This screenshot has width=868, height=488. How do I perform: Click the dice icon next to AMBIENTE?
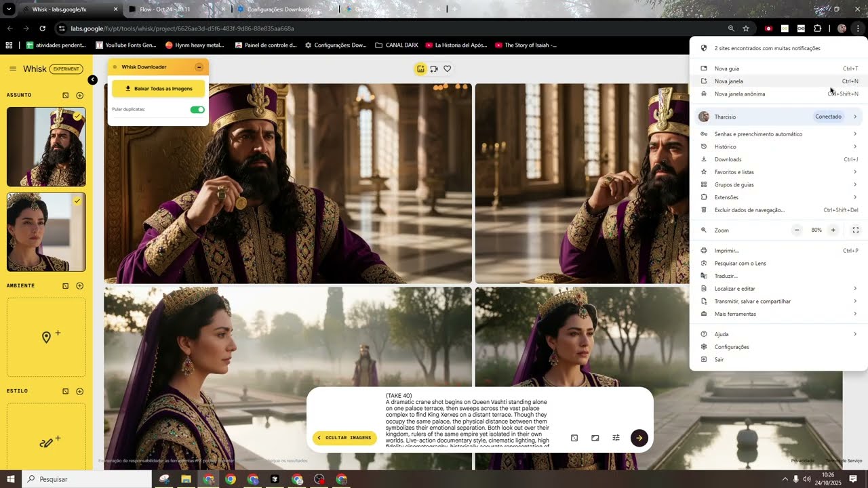coord(66,285)
